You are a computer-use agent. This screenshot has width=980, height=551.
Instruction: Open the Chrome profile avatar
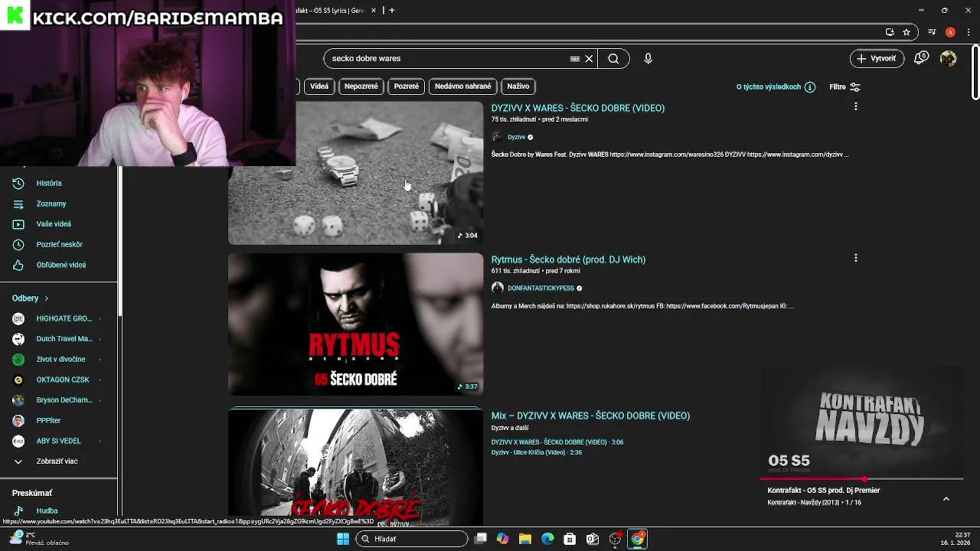pos(950,32)
